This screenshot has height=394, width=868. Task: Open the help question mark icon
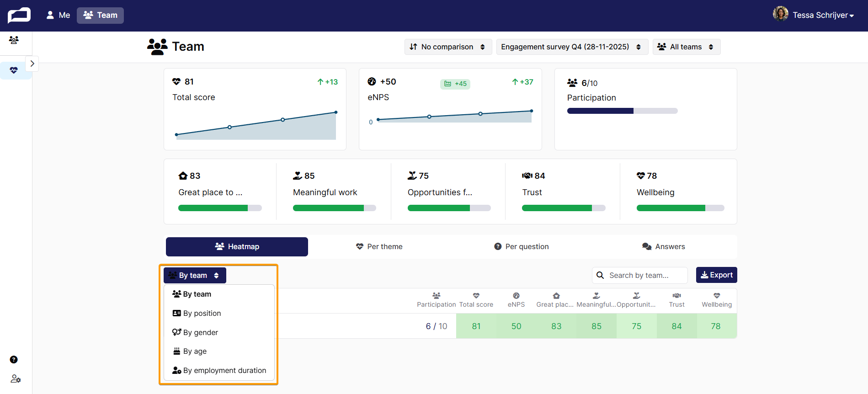click(x=14, y=360)
